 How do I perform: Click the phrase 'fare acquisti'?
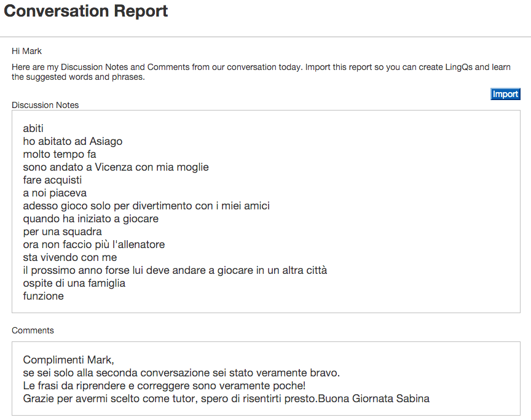tap(52, 180)
